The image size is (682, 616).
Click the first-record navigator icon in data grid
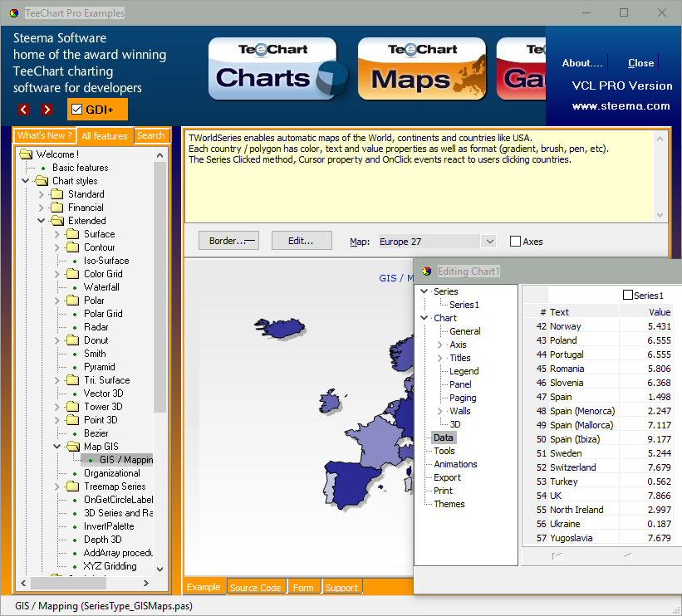[557, 556]
